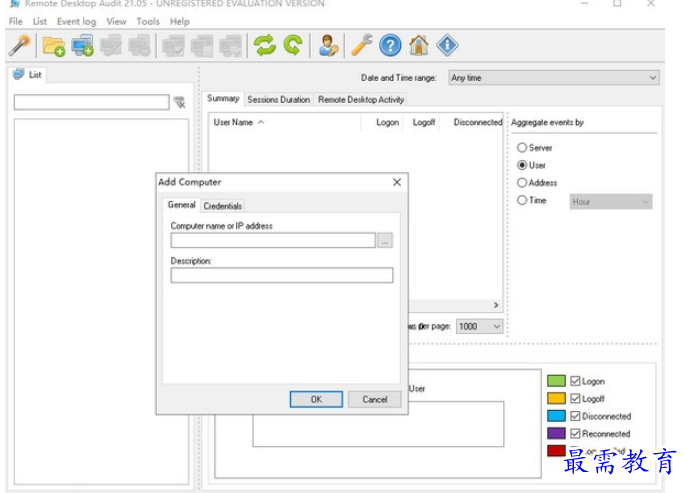Open the rows per page dropdown
Viewport: 685px width, 493px height.
[479, 326]
